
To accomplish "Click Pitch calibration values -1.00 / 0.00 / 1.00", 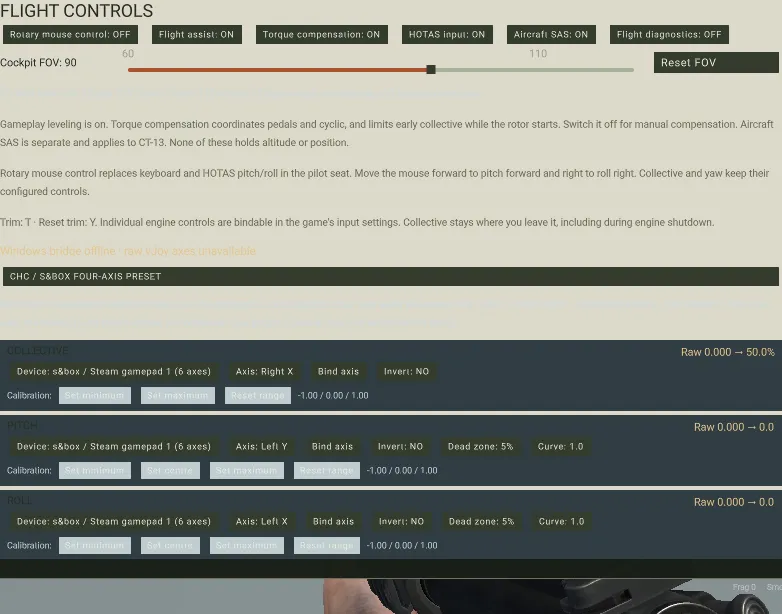I will 402,470.
